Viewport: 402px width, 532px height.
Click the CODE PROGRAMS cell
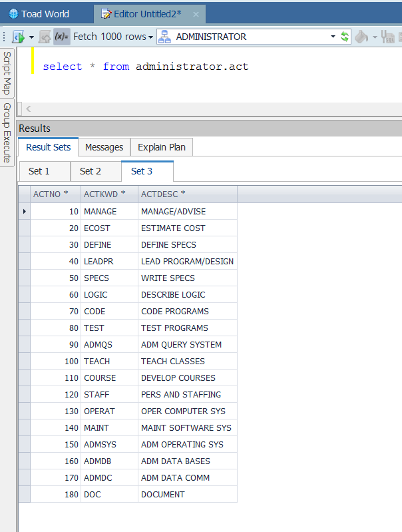188,311
